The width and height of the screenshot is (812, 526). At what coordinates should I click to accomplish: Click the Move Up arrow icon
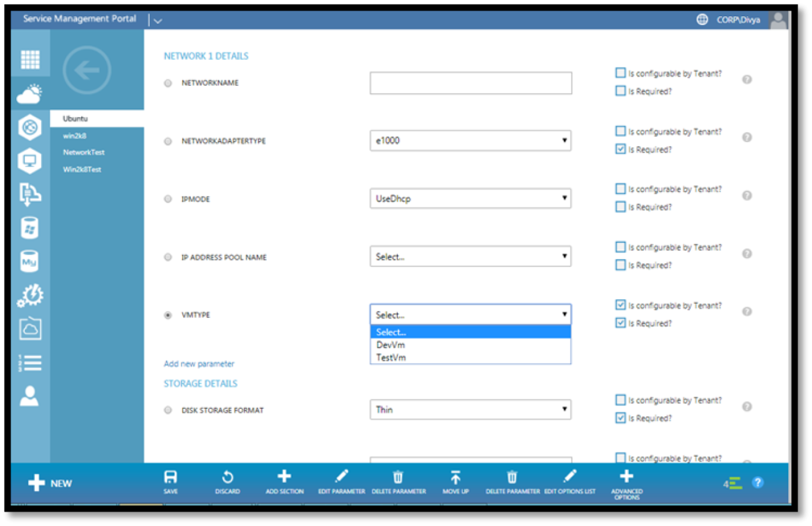pyautogui.click(x=455, y=478)
